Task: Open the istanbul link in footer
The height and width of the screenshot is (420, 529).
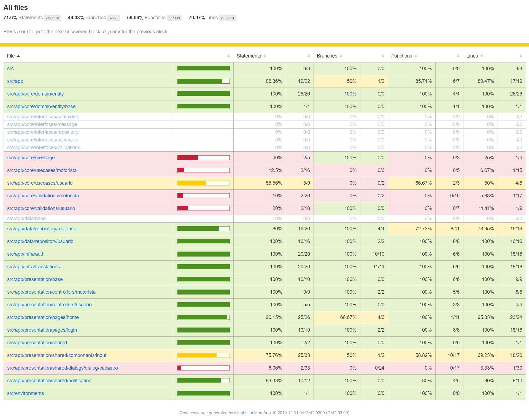Action: pos(241,413)
